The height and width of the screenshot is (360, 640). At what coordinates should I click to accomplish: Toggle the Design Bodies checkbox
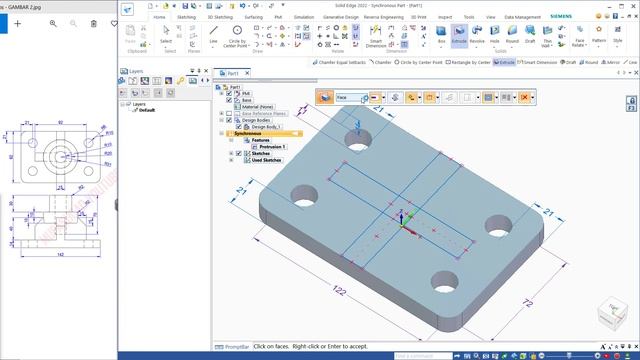point(229,120)
